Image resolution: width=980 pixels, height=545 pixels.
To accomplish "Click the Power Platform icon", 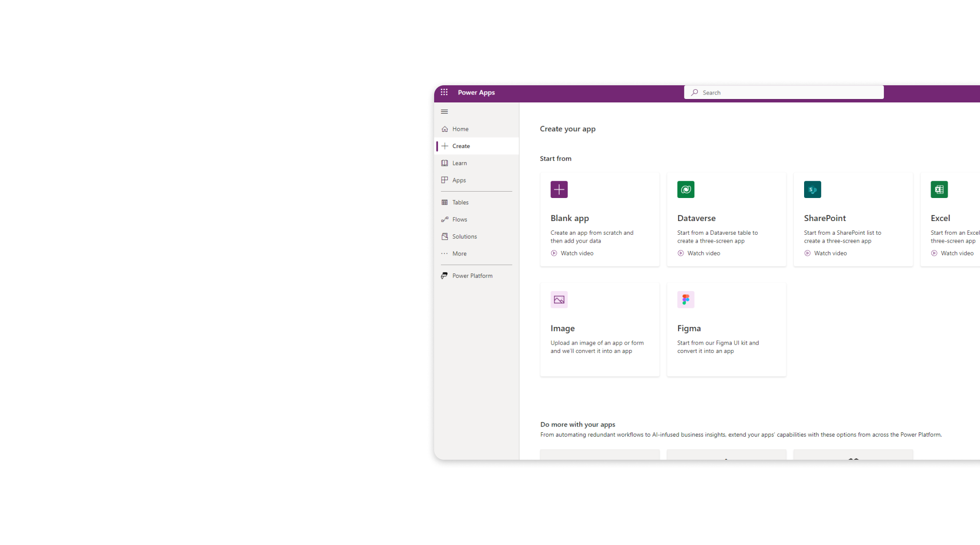I will point(444,276).
